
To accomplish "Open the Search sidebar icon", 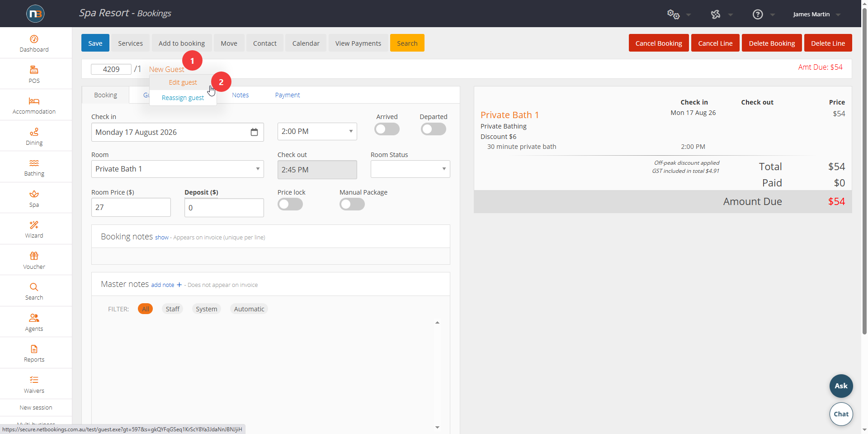I will click(34, 291).
